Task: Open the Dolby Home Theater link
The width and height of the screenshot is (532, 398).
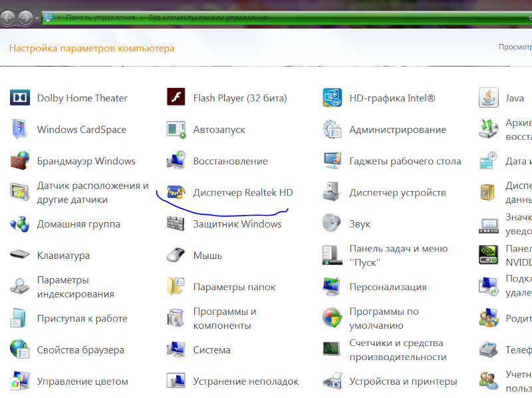Action: [x=82, y=98]
